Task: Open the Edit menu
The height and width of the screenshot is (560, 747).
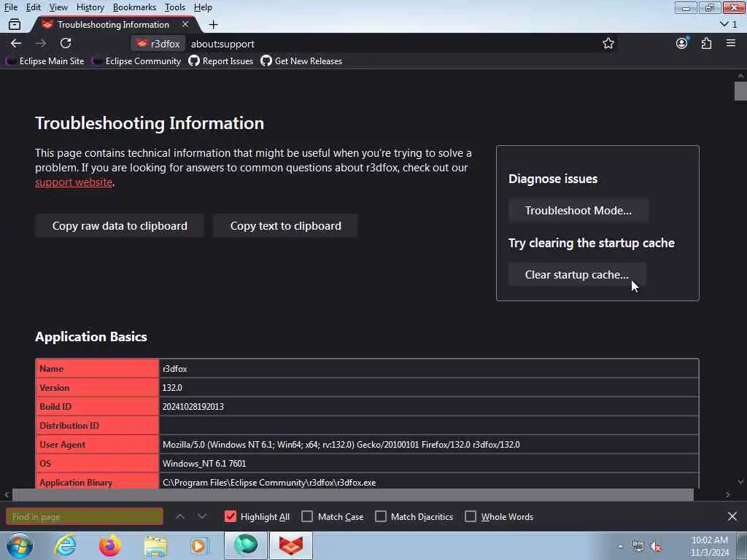Action: [33, 7]
